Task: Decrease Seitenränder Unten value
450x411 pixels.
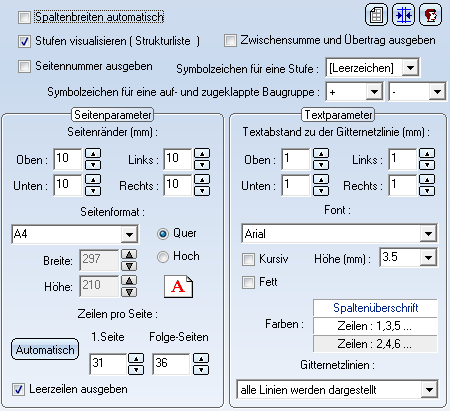Action: click(93, 191)
